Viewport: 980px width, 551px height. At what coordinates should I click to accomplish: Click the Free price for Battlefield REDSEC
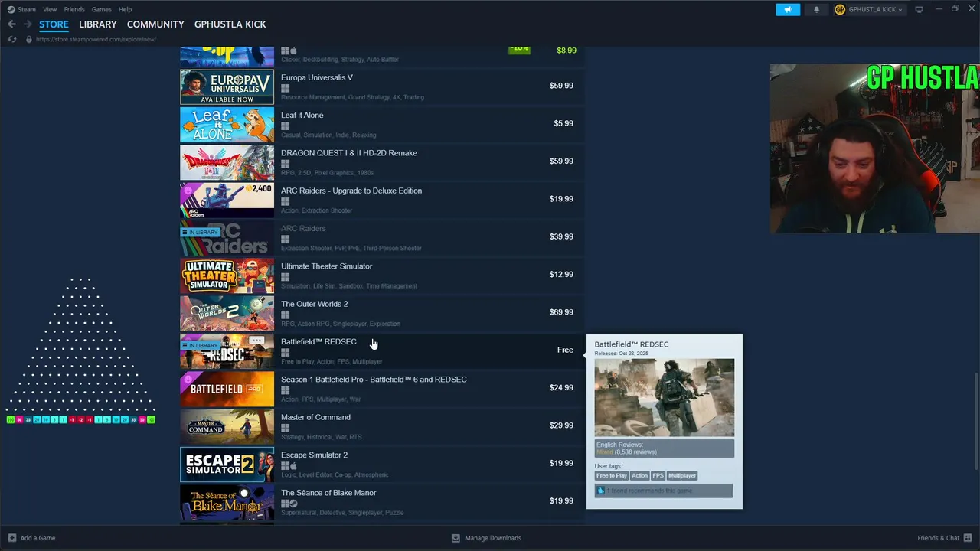[565, 350]
